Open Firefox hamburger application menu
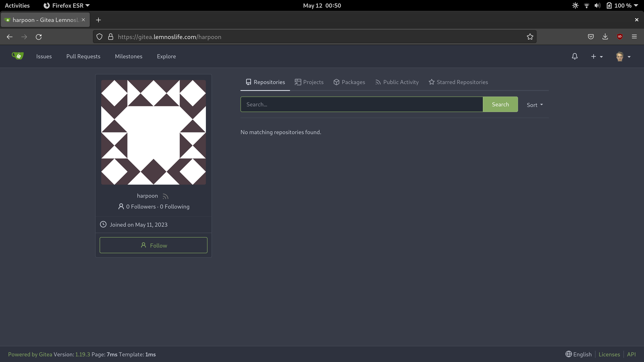Image resolution: width=644 pixels, height=362 pixels. tap(634, 37)
